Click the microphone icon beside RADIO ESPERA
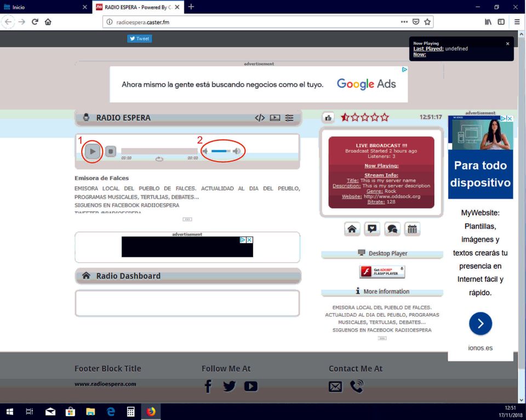 click(x=86, y=117)
